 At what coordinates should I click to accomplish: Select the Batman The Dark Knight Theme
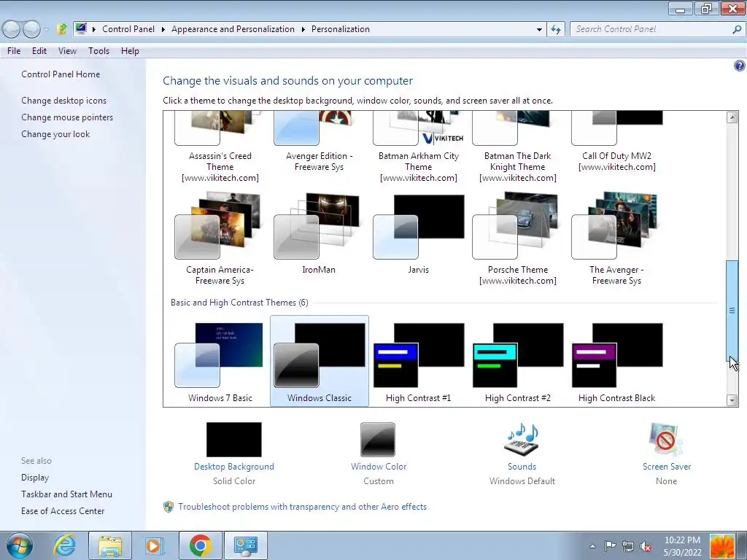[518, 147]
